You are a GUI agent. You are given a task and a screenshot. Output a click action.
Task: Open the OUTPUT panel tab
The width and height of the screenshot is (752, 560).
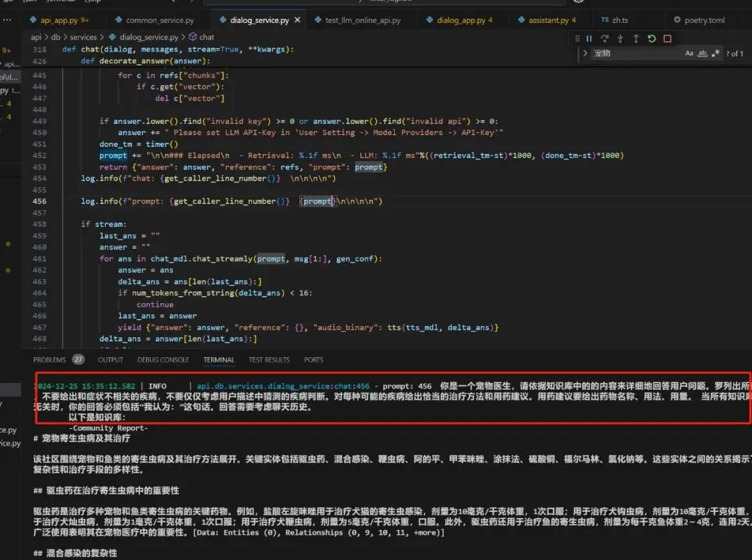[x=110, y=359]
